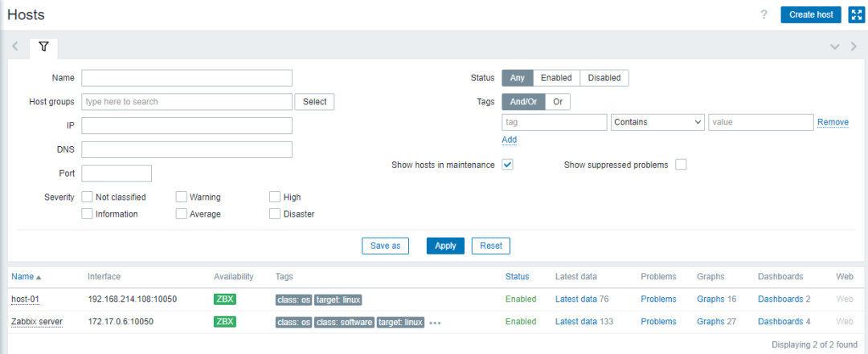Show more tags ellipsis for Zabbix server
This screenshot has height=354, width=868.
point(435,323)
